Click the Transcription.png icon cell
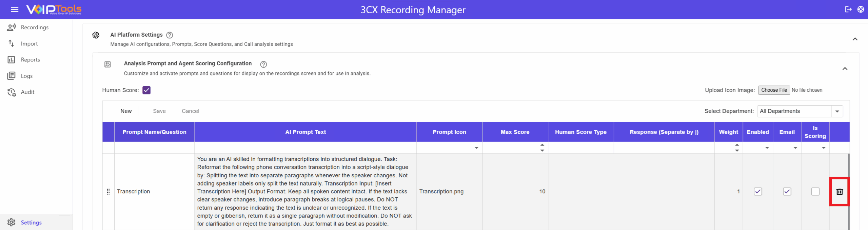This screenshot has height=230, width=868. point(449,192)
